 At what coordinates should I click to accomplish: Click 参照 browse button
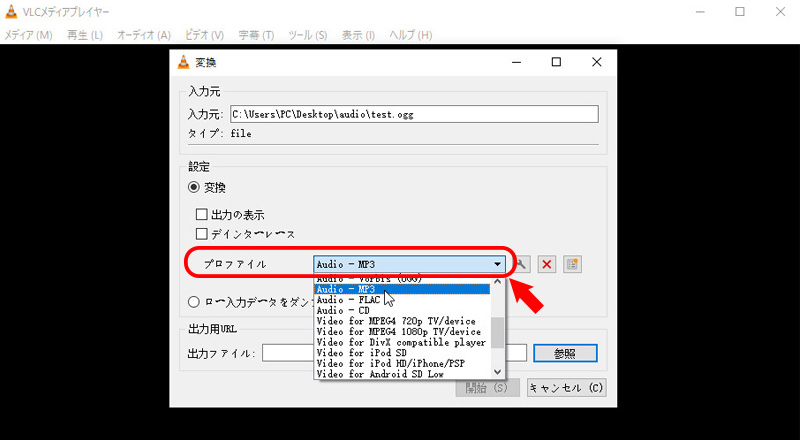point(565,353)
